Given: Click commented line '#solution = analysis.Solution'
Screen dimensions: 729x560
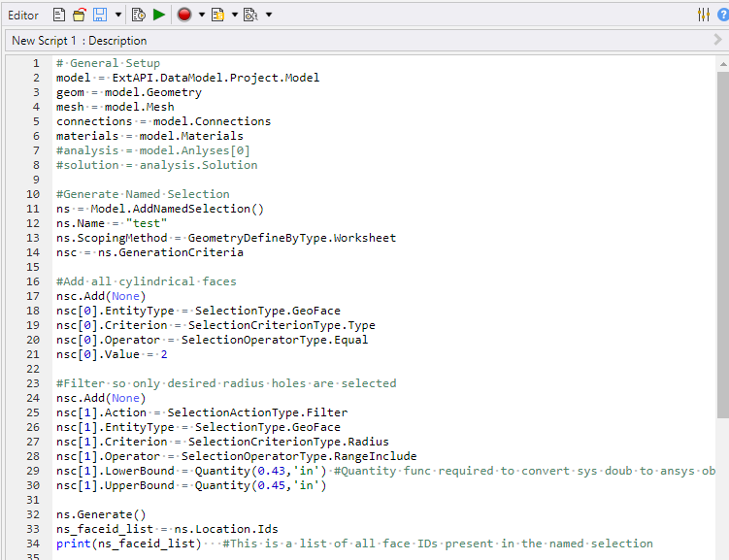Looking at the screenshot, I should tap(156, 165).
